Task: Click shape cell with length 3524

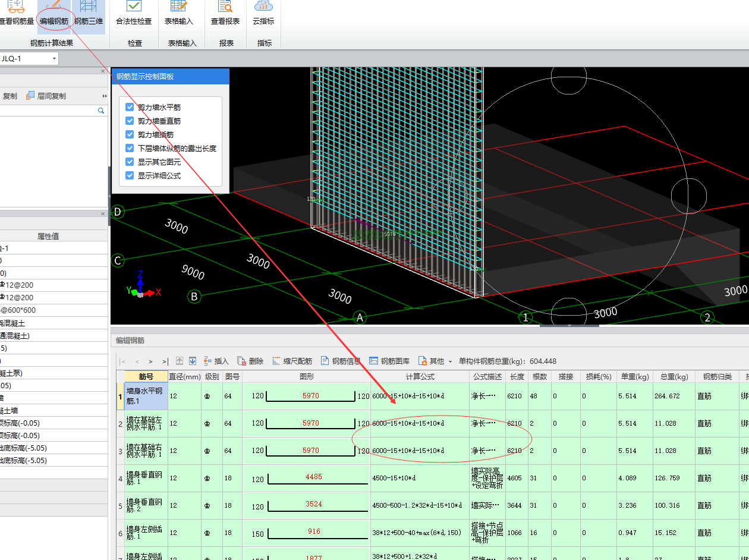Action: 306,505
